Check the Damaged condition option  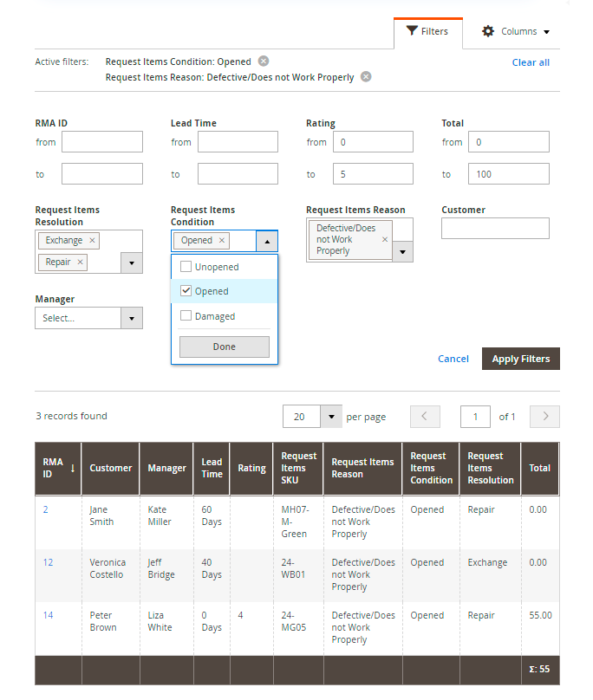click(x=186, y=316)
